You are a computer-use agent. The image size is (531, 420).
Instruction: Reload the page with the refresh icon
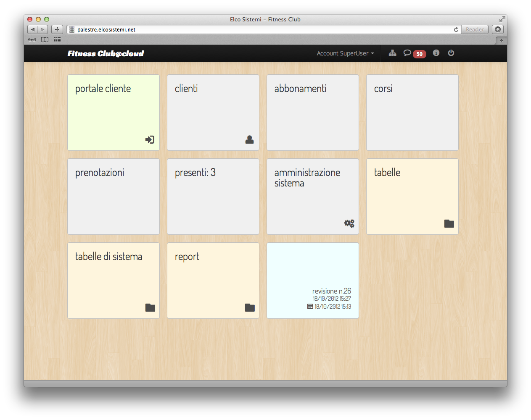pos(456,29)
